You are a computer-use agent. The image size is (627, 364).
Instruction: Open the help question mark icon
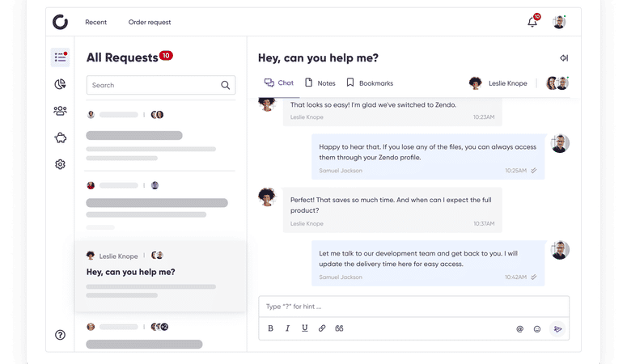point(60,335)
